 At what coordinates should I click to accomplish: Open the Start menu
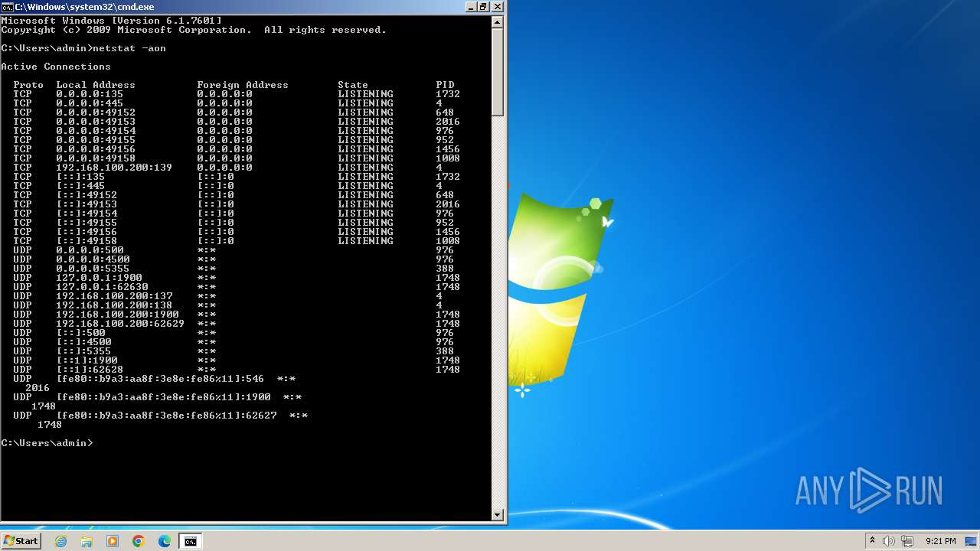[x=21, y=541]
